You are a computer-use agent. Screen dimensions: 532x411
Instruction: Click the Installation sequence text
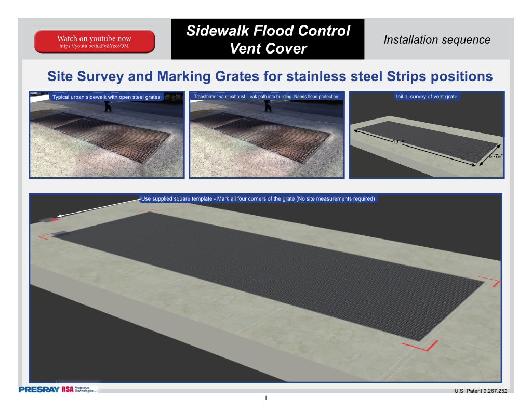[x=437, y=39]
